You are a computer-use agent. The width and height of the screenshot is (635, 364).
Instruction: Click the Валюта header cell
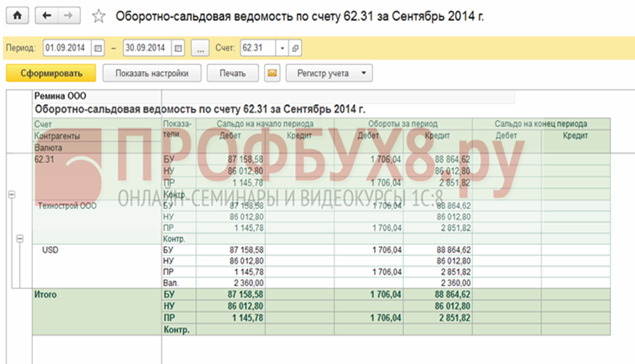(97, 148)
